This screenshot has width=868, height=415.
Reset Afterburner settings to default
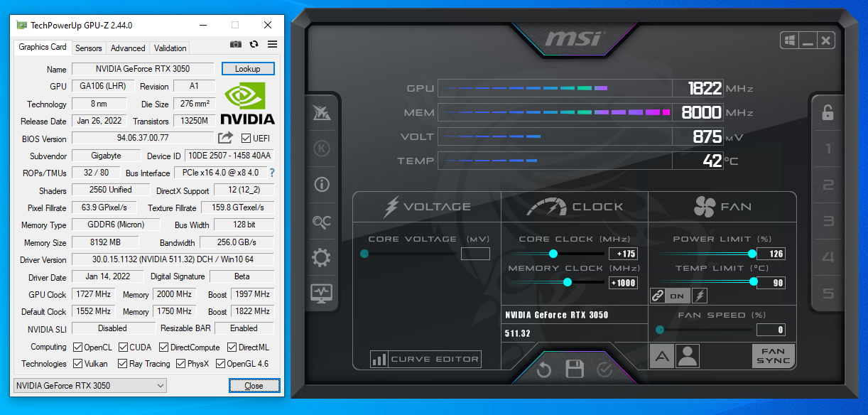(x=543, y=370)
